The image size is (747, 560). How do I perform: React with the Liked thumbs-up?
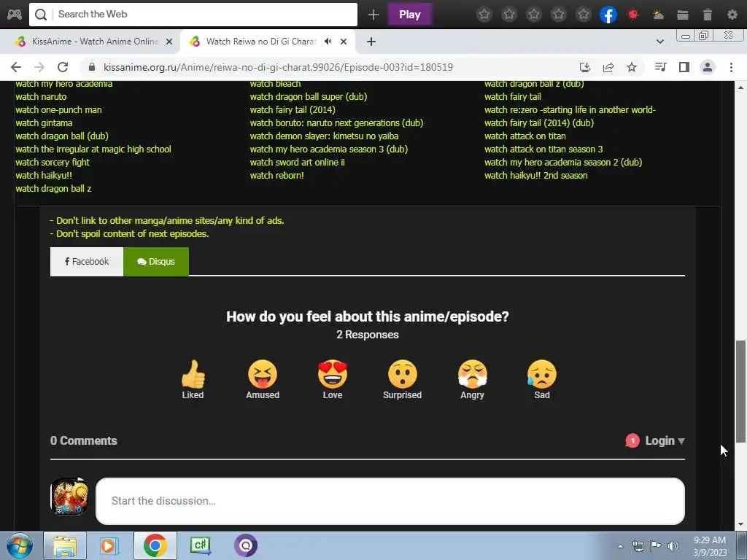point(193,379)
